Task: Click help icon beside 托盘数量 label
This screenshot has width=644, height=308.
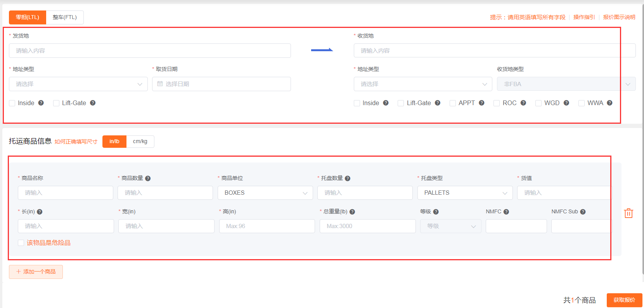Action: pyautogui.click(x=348, y=178)
